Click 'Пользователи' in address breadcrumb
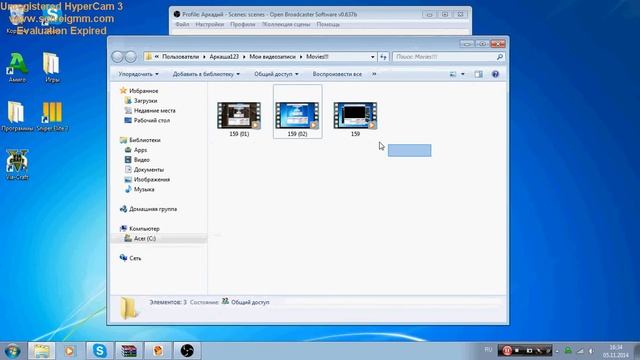Image resolution: width=640 pixels, height=360 pixels. pyautogui.click(x=180, y=57)
